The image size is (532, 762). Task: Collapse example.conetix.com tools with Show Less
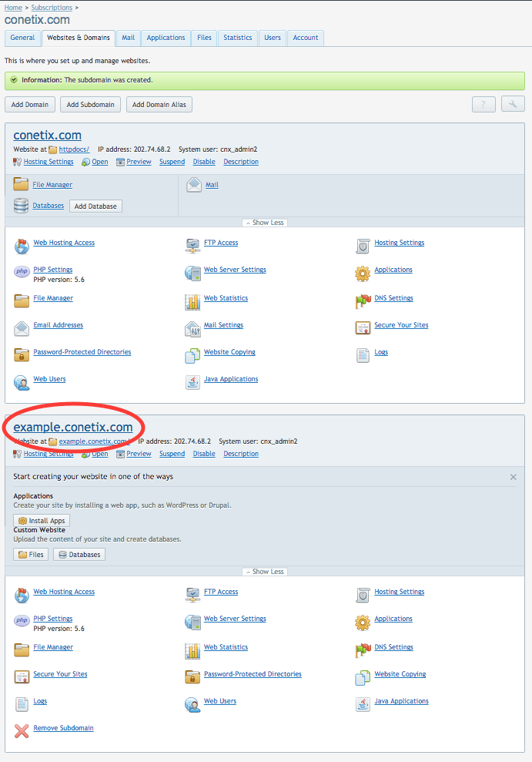point(265,572)
